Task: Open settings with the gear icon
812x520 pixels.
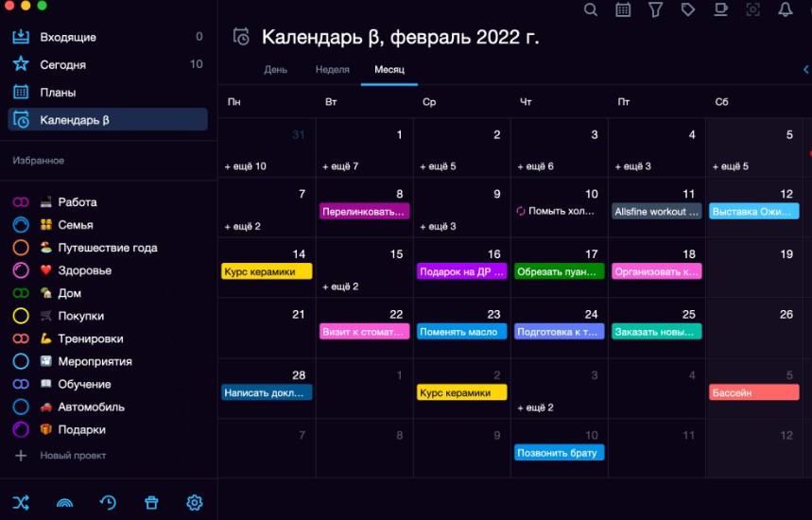Action: (x=195, y=502)
